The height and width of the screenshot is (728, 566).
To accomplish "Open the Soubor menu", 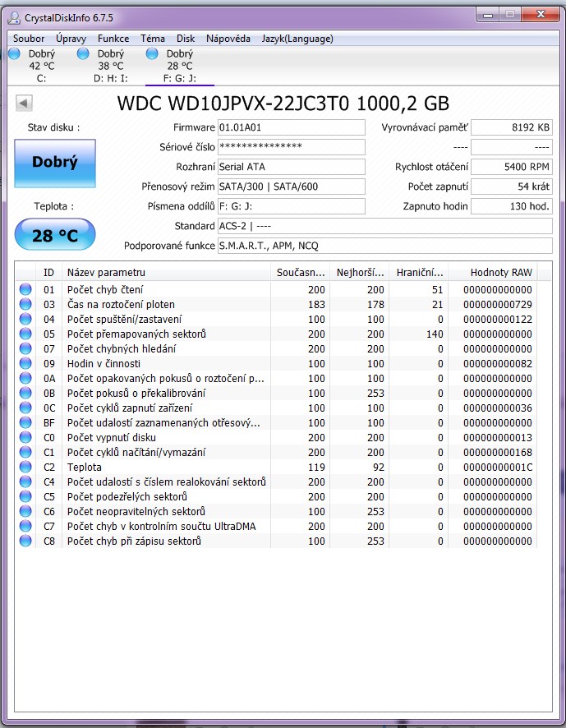I will [29, 39].
